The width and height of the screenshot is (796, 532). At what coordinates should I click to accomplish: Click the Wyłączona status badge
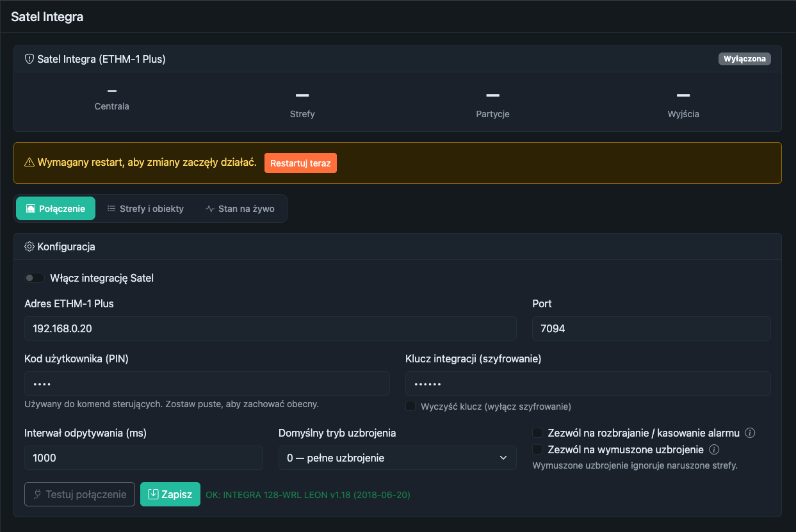745,59
